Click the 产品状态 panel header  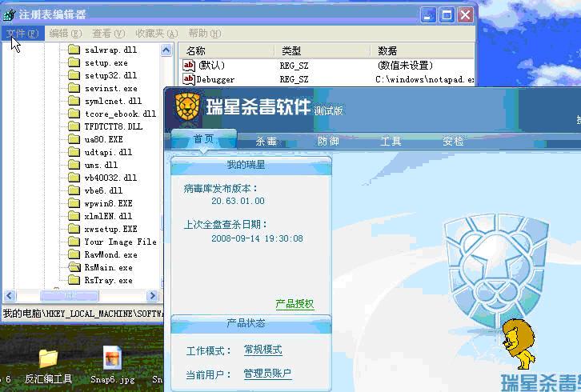point(250,323)
